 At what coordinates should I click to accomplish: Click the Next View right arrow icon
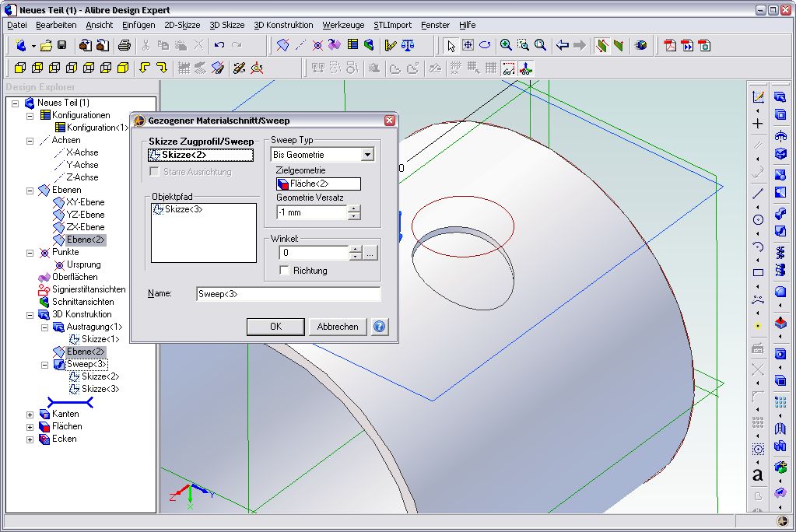tap(580, 45)
